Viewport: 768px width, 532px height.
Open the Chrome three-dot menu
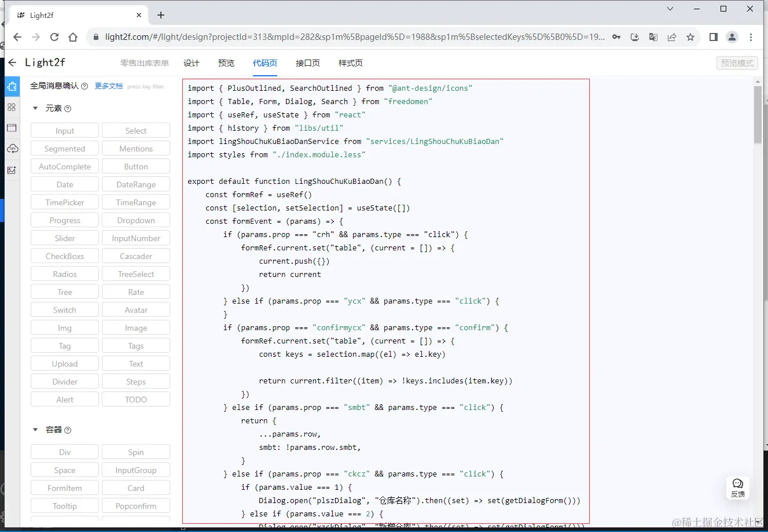pyautogui.click(x=751, y=37)
